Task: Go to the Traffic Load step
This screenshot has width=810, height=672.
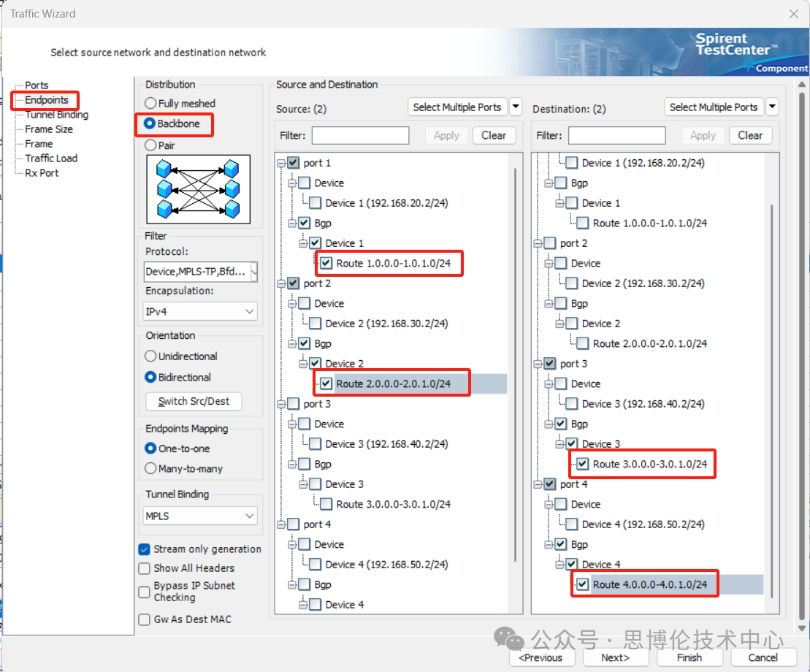Action: pos(51,159)
